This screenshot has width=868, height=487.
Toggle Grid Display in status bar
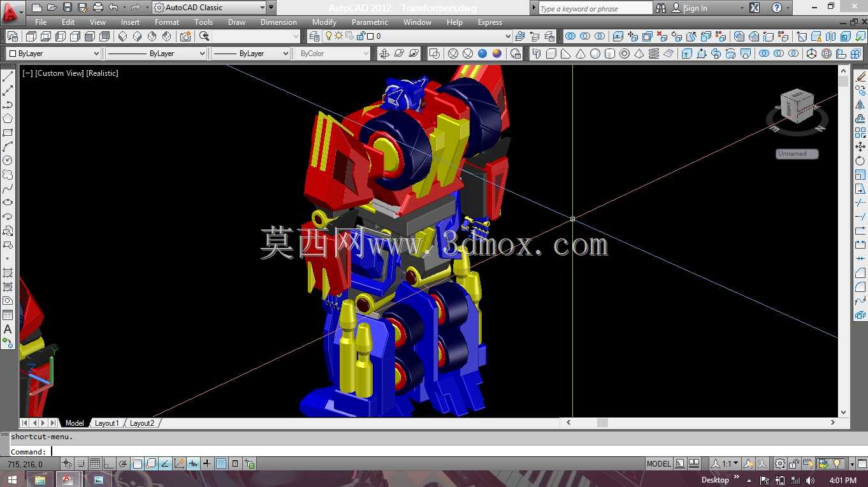tap(95, 463)
